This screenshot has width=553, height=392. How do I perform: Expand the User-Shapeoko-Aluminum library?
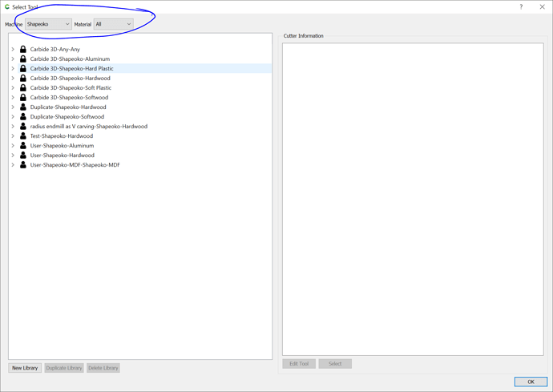[13, 145]
